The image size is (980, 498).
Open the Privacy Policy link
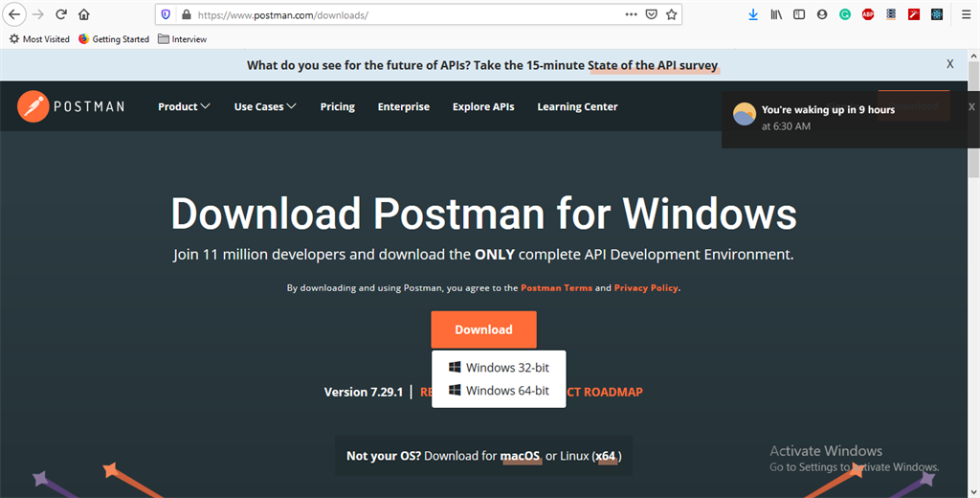pos(646,288)
